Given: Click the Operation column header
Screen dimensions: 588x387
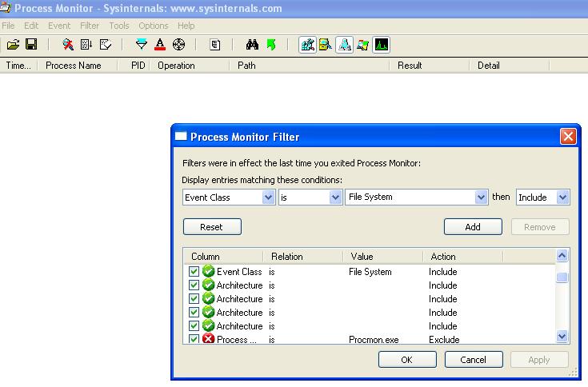Looking at the screenshot, I should (190, 66).
